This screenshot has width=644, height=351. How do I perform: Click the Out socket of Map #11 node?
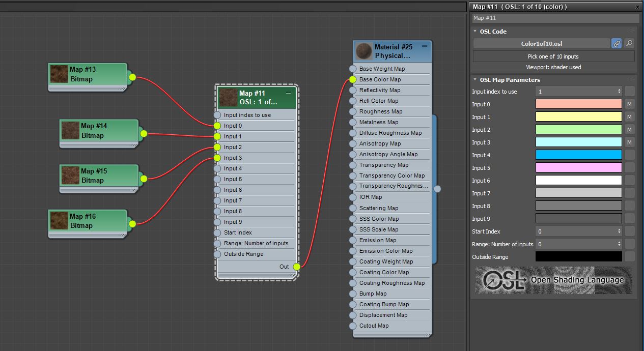coord(297,267)
